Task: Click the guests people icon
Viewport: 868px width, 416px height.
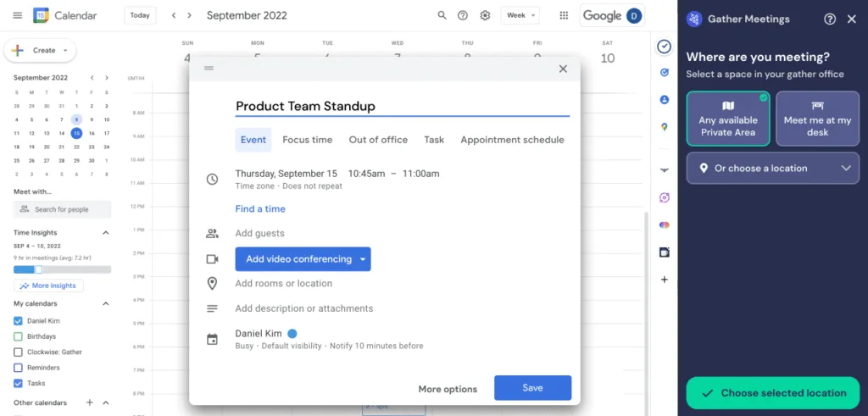Action: (212, 234)
